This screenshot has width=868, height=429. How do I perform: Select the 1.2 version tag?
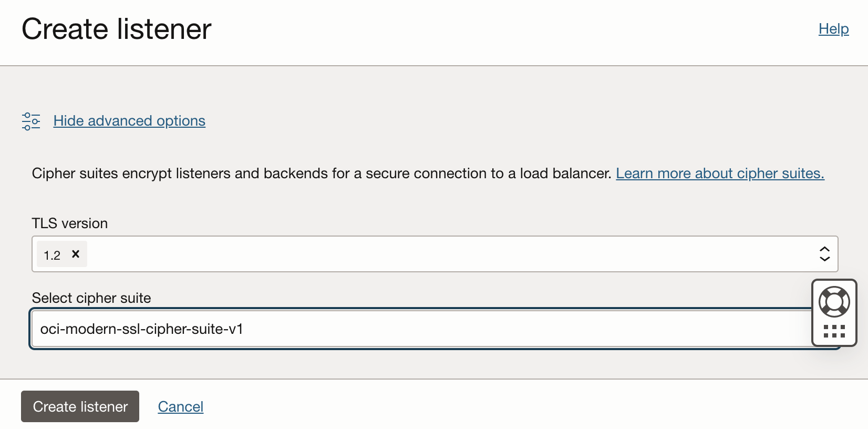(x=52, y=255)
